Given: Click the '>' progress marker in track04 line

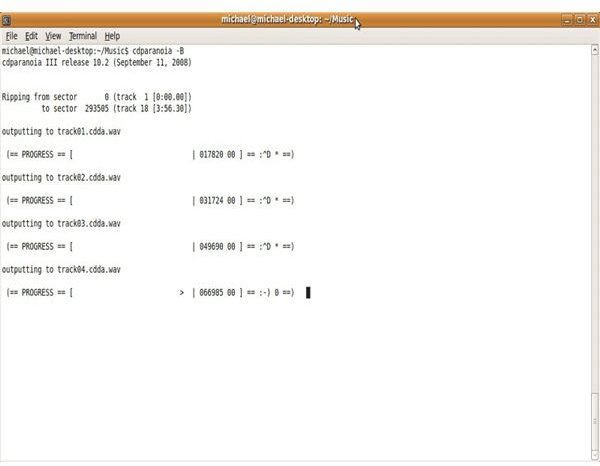Looking at the screenshot, I should (x=181, y=293).
